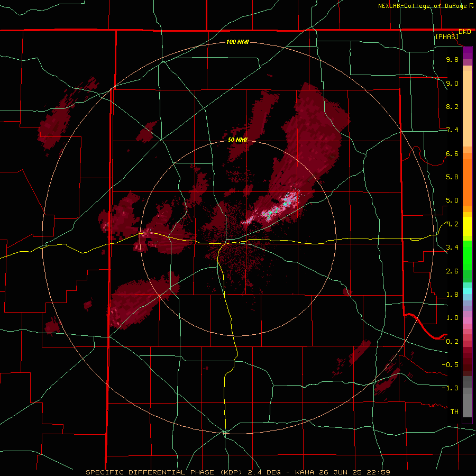Click the 9.8 value on the scale
Image resolution: width=476 pixels, height=476 pixels.
pos(452,59)
